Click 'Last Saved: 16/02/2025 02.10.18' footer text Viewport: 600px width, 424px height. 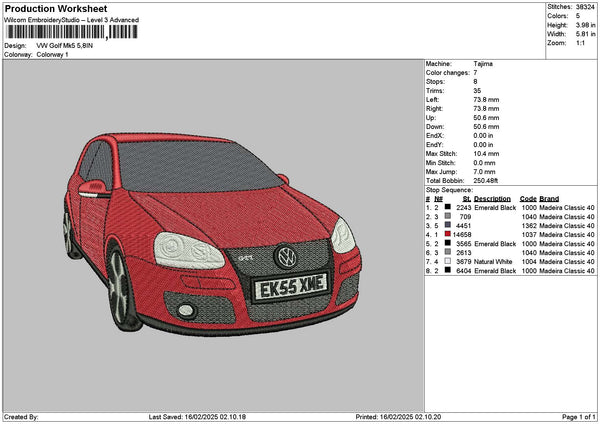tap(197, 417)
